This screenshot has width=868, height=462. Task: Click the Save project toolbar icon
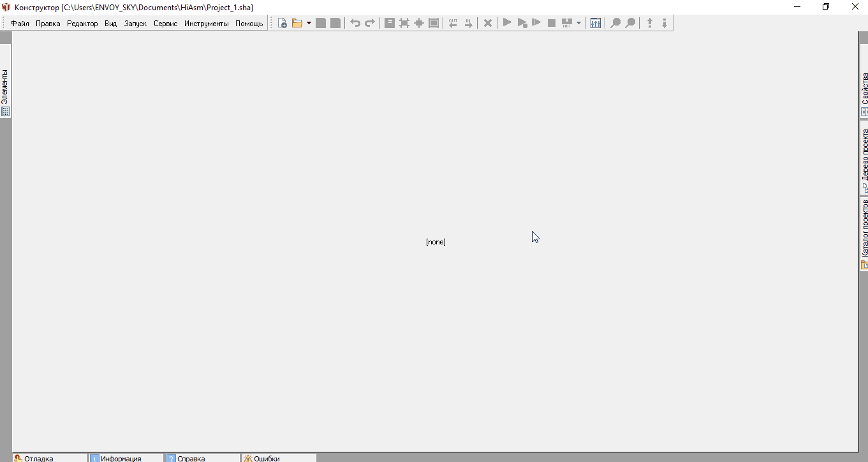[x=321, y=23]
